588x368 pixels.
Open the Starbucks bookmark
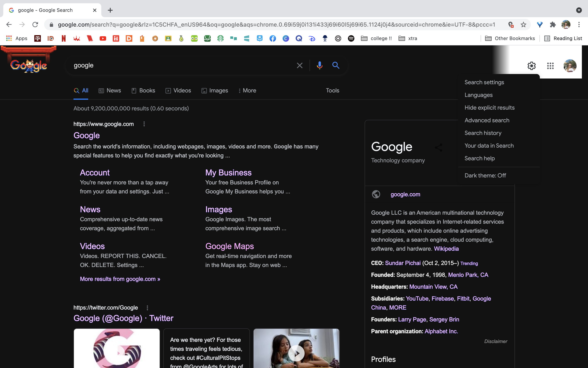point(220,38)
